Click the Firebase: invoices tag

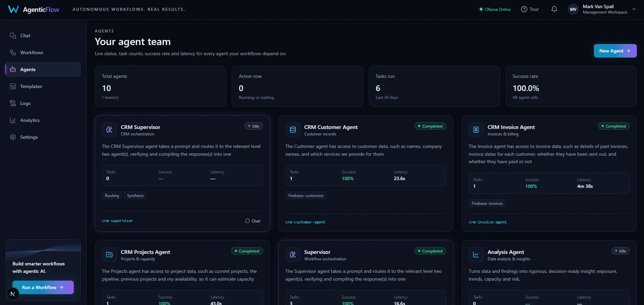tap(487, 203)
